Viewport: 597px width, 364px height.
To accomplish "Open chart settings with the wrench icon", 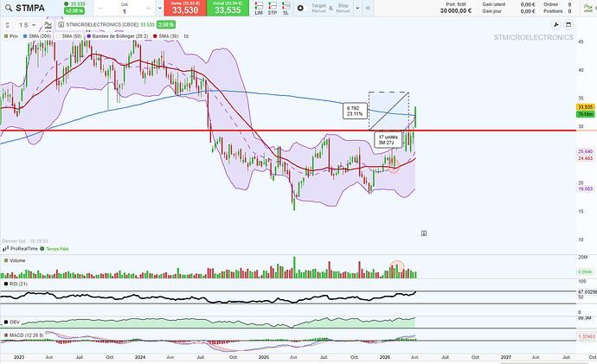I will [x=555, y=25].
